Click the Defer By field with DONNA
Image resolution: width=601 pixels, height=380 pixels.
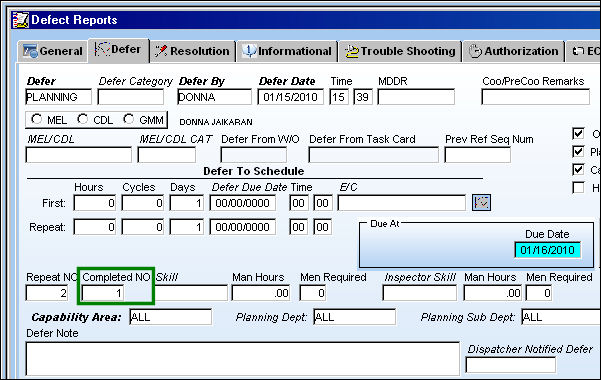[214, 97]
